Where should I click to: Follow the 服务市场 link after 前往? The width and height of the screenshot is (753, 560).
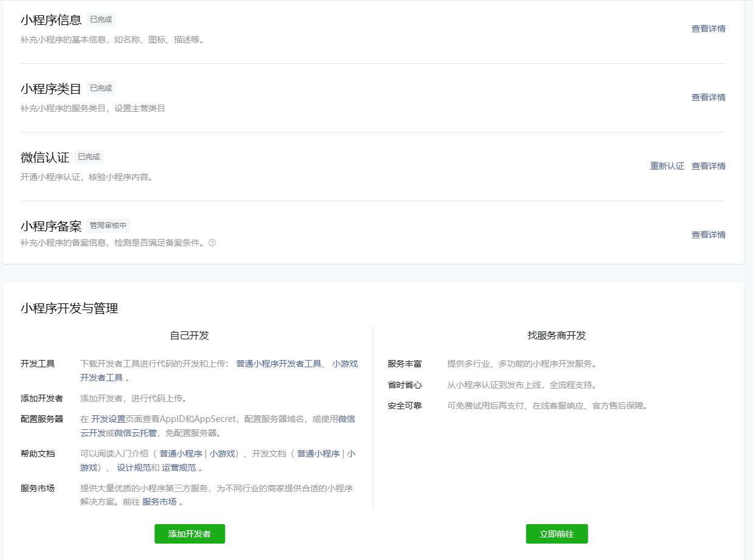pos(159,502)
